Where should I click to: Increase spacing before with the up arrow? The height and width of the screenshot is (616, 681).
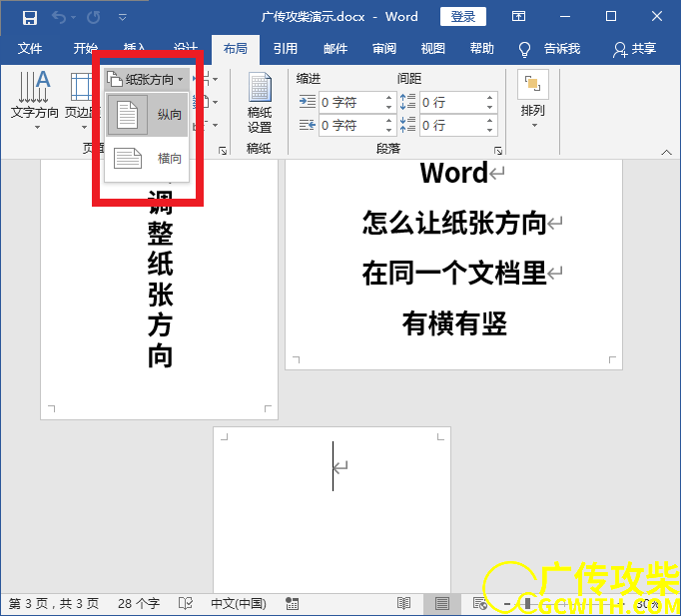tap(490, 98)
